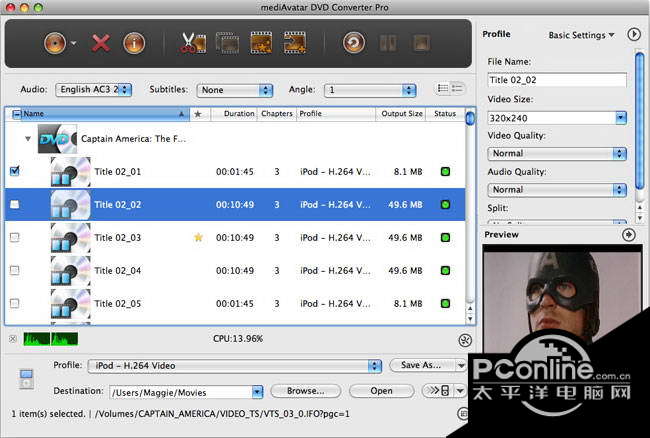Click the add output profile filmstrip icon

(x=295, y=43)
